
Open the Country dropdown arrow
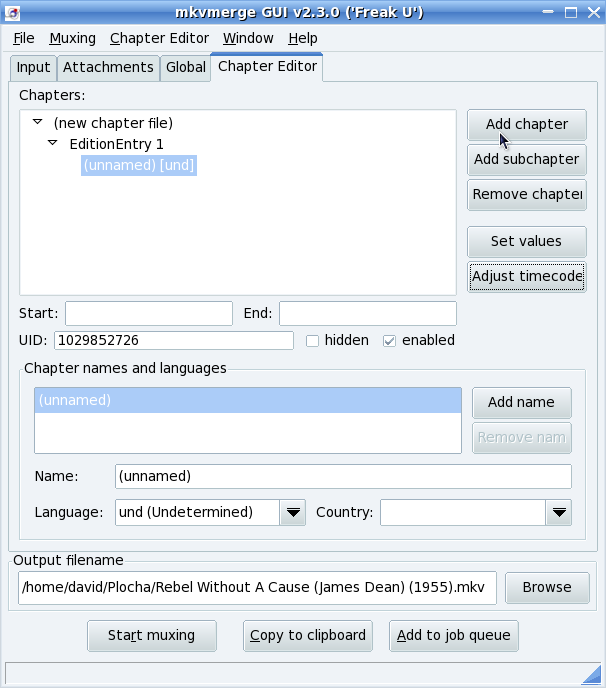point(559,512)
